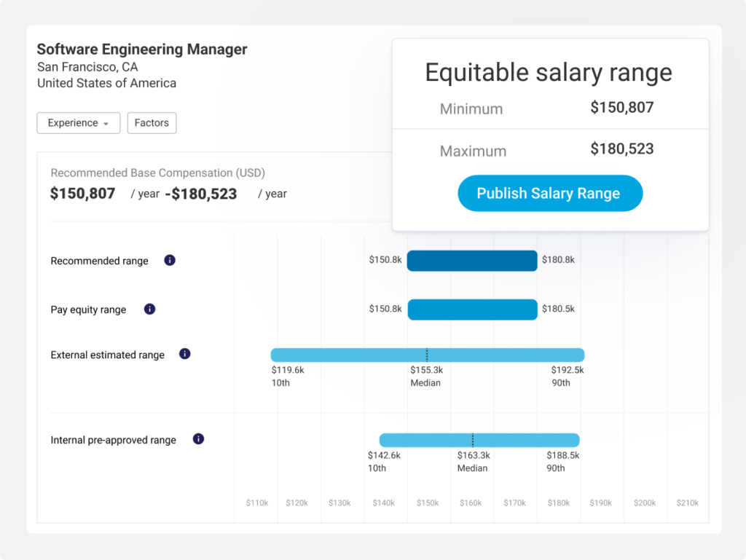
Task: Click the Internal pre-approved range bar
Action: [479, 440]
